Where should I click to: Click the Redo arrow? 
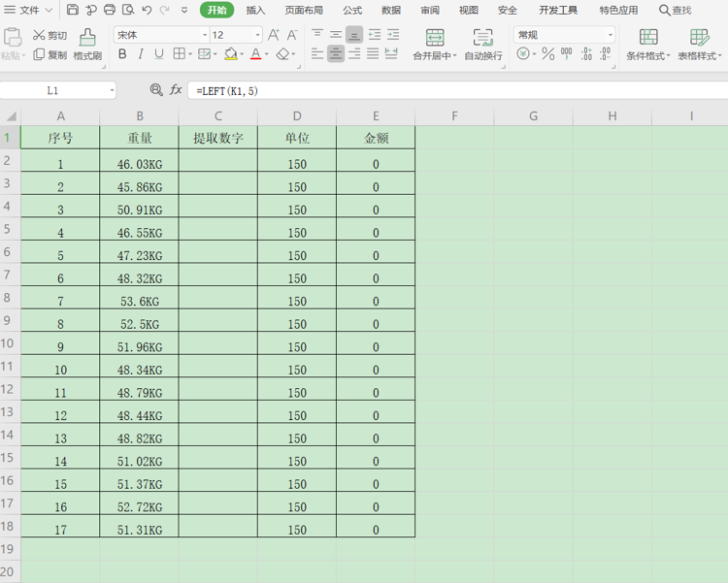pyautogui.click(x=164, y=10)
